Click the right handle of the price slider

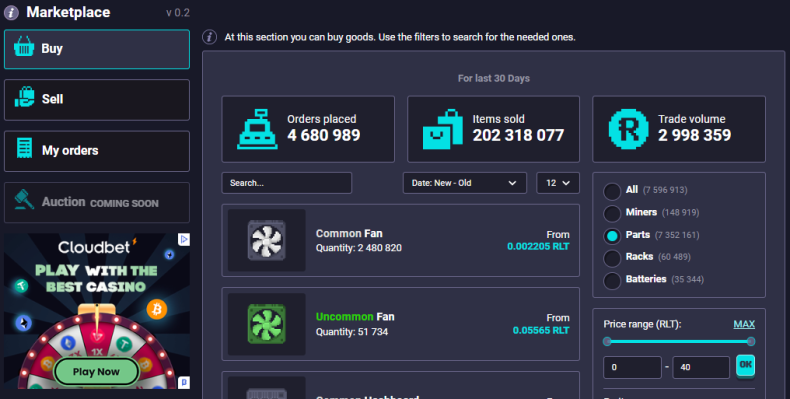point(751,342)
